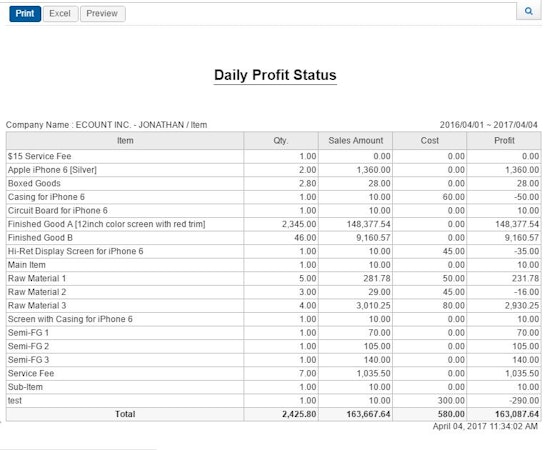Screen dimensions: 553x450
Task: Select the Semi-FG 1 item
Action: point(29,333)
